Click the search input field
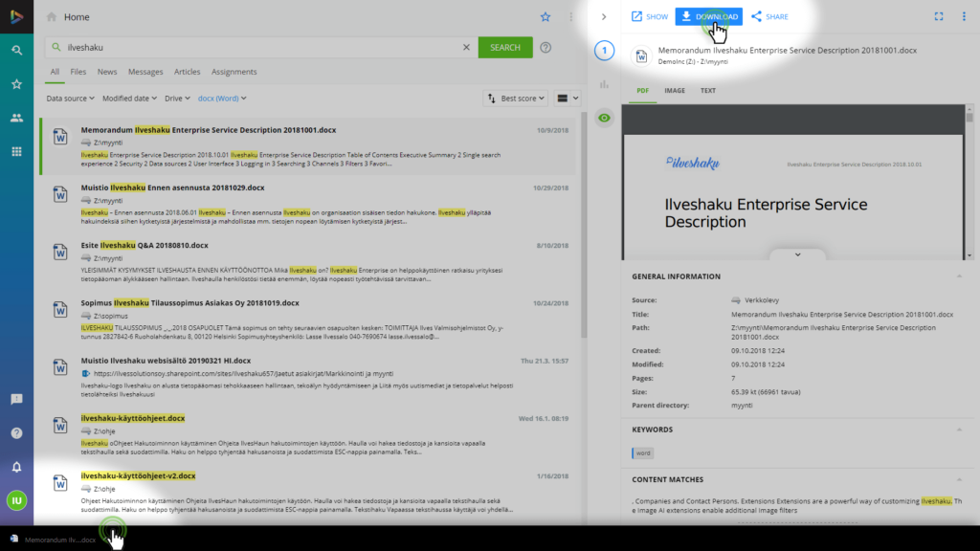This screenshot has height=551, width=980. coord(262,48)
